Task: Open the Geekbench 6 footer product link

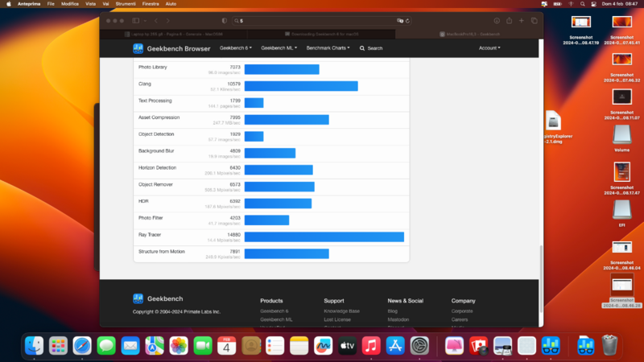Action: coord(274,311)
